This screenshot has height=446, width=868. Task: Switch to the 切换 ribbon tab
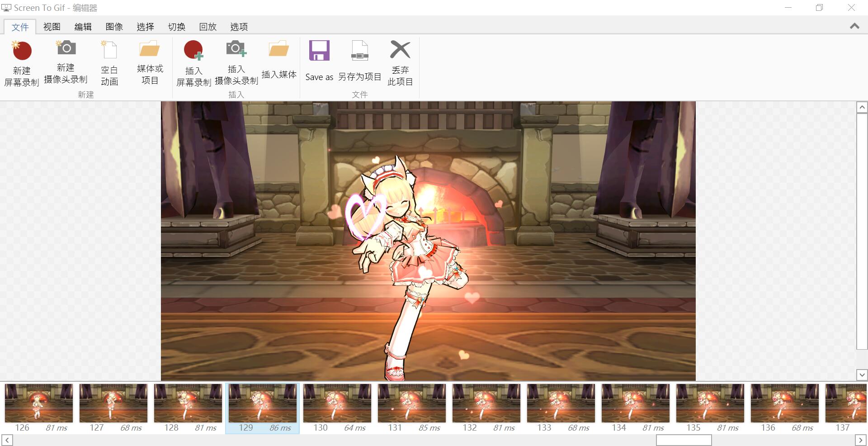tap(176, 27)
